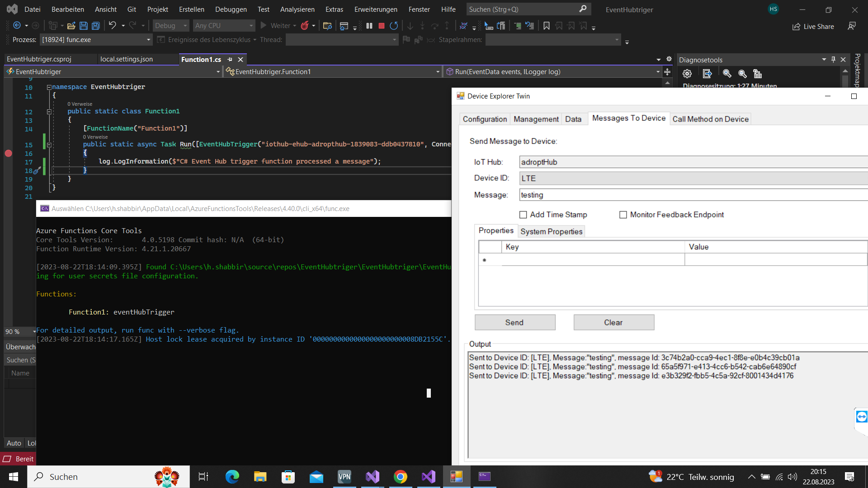Click the Stop Debugging red square icon
The height and width of the screenshot is (488, 868).
pyautogui.click(x=382, y=26)
